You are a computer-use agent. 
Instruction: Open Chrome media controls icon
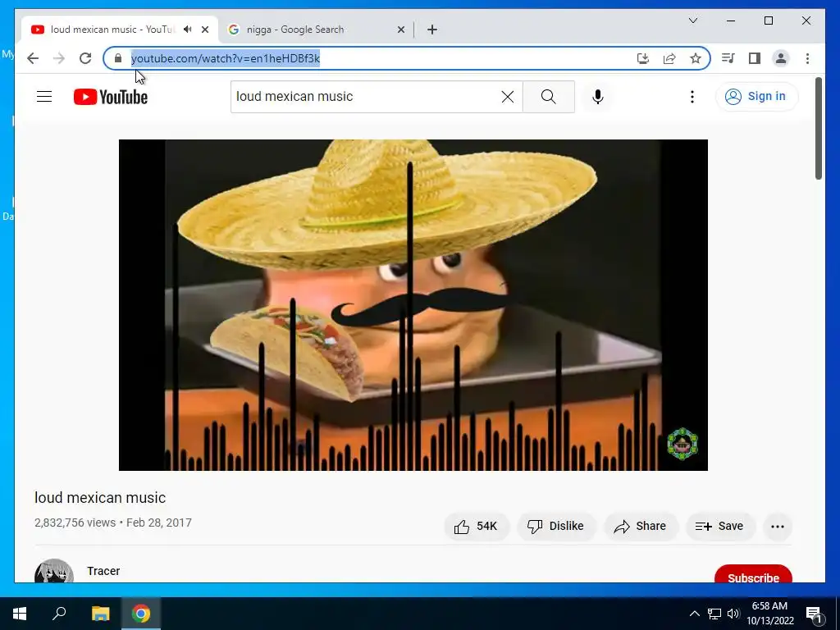pyautogui.click(x=728, y=58)
